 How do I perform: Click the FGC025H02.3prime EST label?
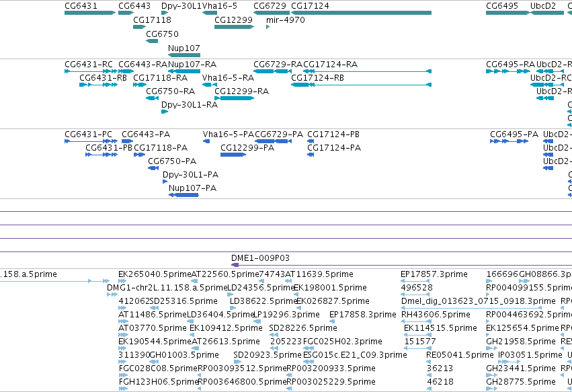343,342
